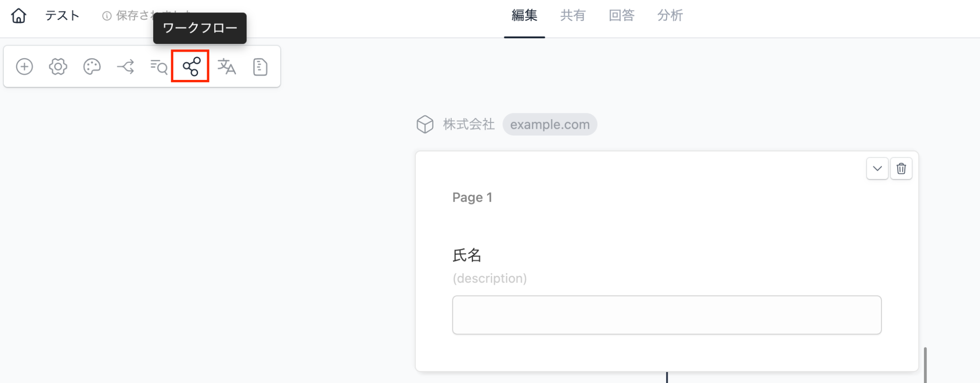
Task: Open the branching logic arrows icon
Action: tap(125, 67)
